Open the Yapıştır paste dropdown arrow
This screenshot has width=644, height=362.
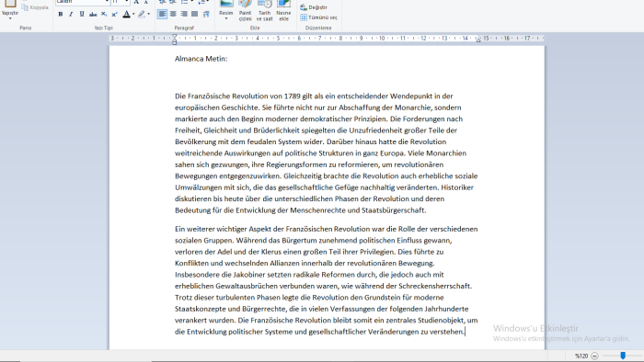(x=10, y=18)
